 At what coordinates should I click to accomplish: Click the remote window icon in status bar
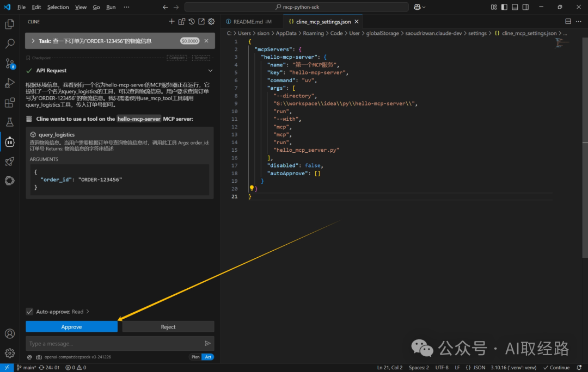tap(7, 368)
